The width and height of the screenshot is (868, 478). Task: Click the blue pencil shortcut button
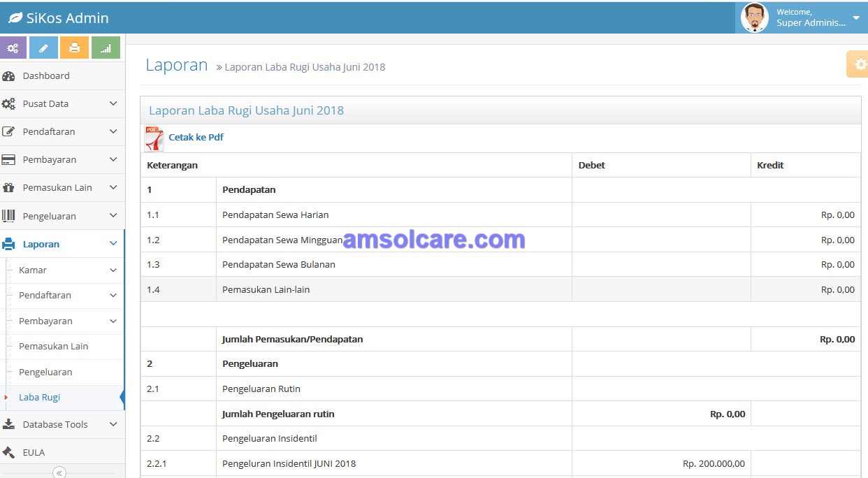coord(43,48)
